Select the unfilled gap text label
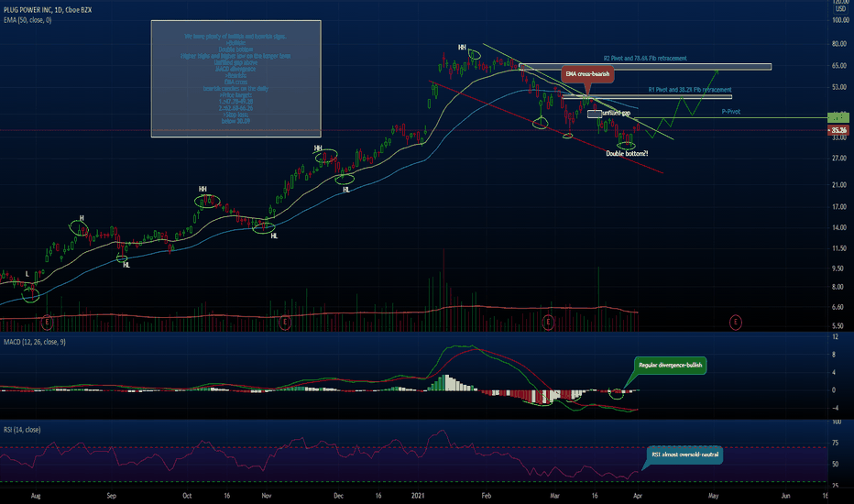The image size is (854, 504). point(616,114)
